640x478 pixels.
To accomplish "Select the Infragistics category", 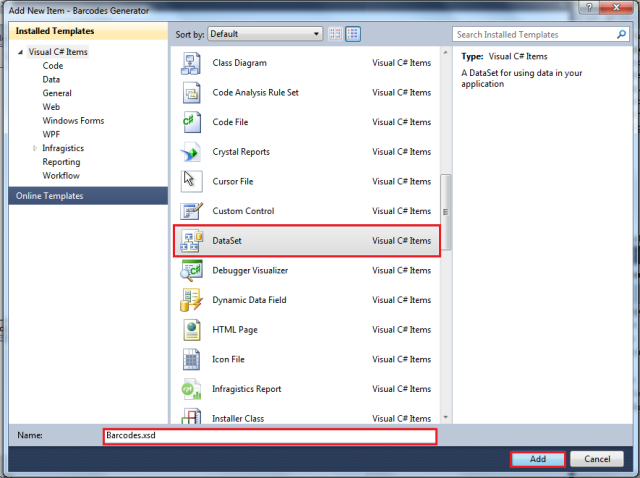I will coord(63,148).
